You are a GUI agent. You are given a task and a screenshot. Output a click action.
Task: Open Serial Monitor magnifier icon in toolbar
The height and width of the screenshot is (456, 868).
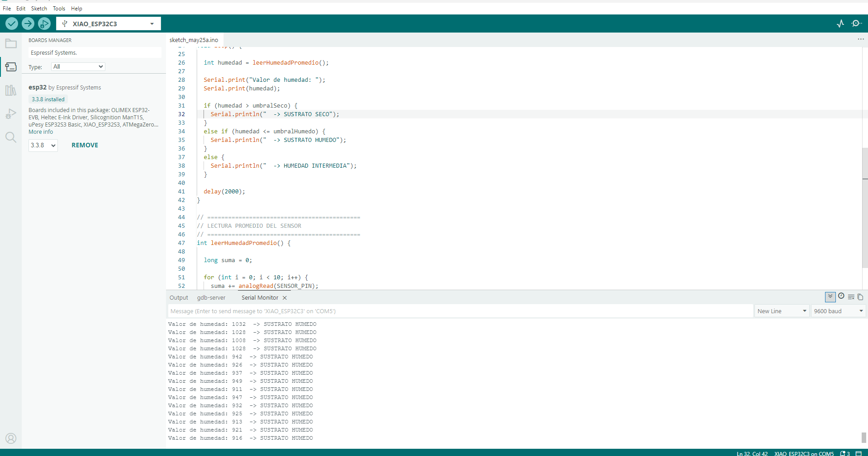(x=856, y=24)
